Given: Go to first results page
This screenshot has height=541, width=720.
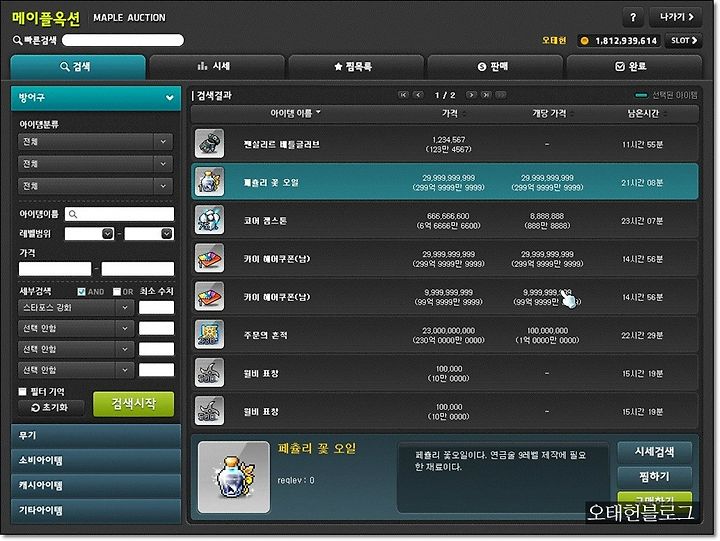Looking at the screenshot, I should pyautogui.click(x=403, y=95).
